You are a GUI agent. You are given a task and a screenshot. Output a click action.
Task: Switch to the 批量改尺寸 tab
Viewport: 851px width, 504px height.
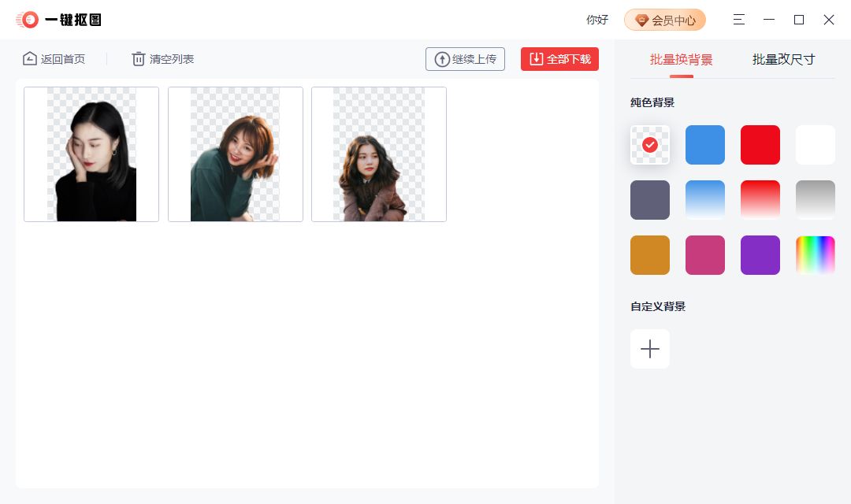[x=784, y=60]
